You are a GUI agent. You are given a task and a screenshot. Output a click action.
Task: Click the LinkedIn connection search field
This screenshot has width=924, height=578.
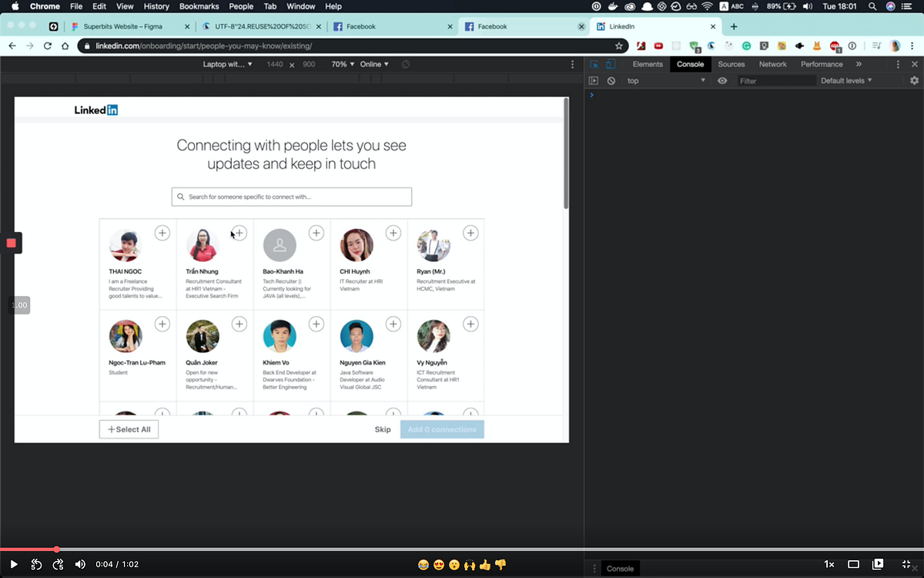coord(291,197)
